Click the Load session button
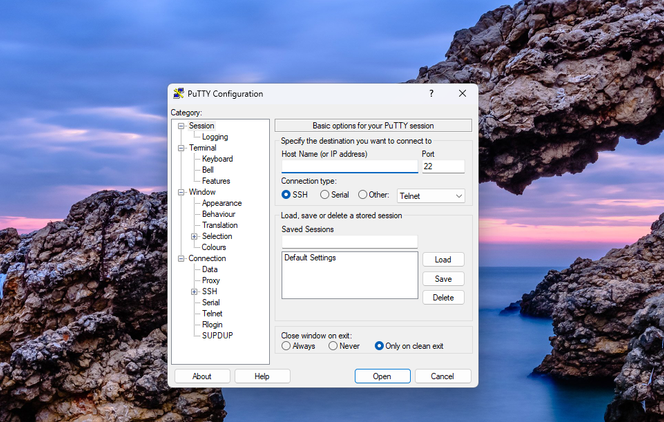The width and height of the screenshot is (664, 422). 443,259
